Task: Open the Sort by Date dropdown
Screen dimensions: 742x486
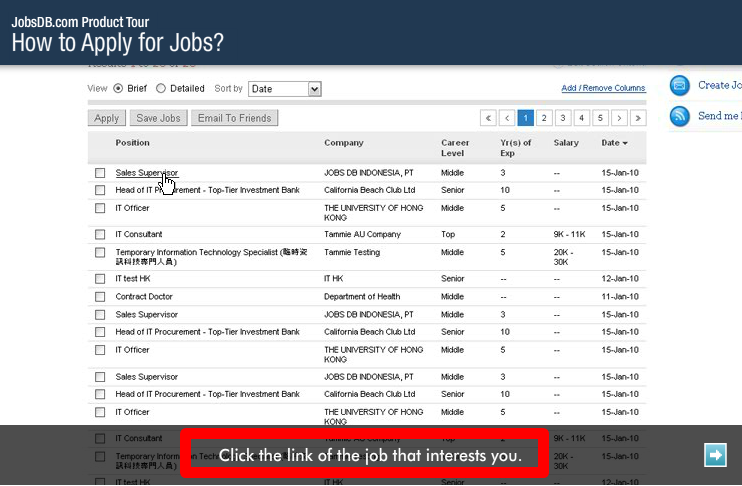Action: point(285,89)
